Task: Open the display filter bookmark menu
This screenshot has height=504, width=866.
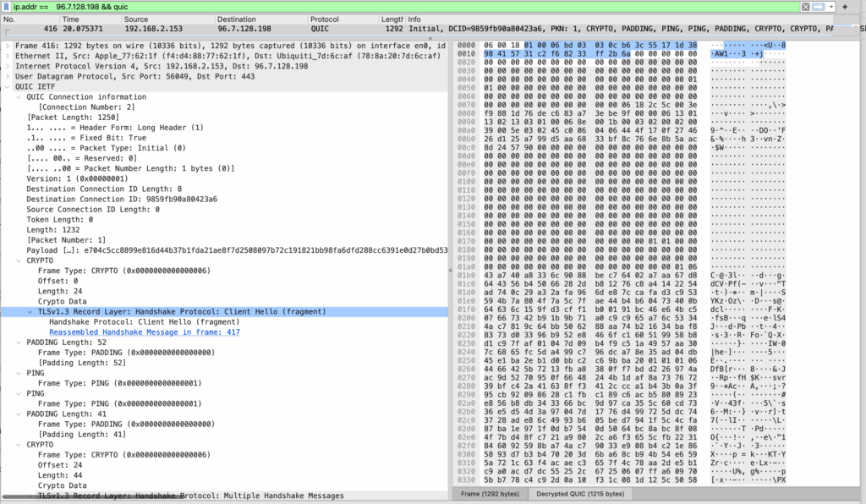Action: pyautogui.click(x=6, y=7)
